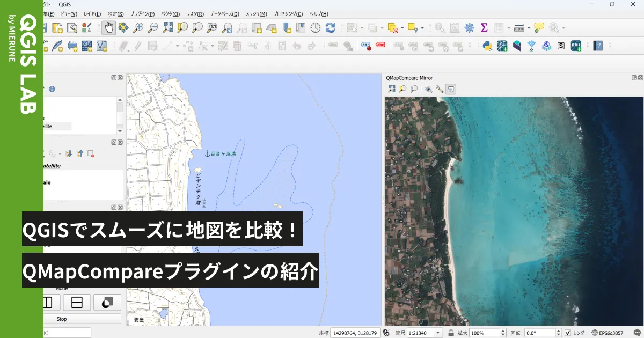Toggle the scale lock padlock icon
This screenshot has width=644, height=338.
(x=450, y=333)
